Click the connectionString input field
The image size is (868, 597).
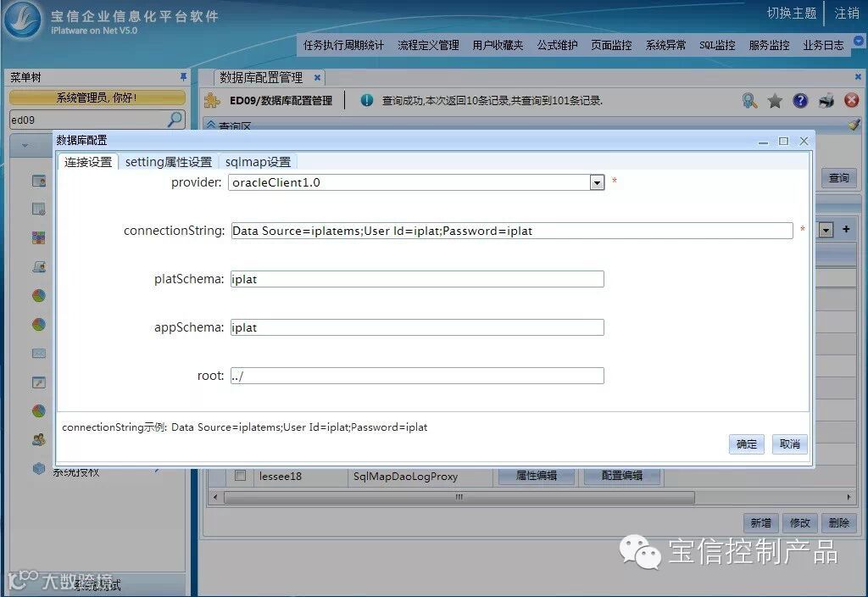(x=512, y=231)
